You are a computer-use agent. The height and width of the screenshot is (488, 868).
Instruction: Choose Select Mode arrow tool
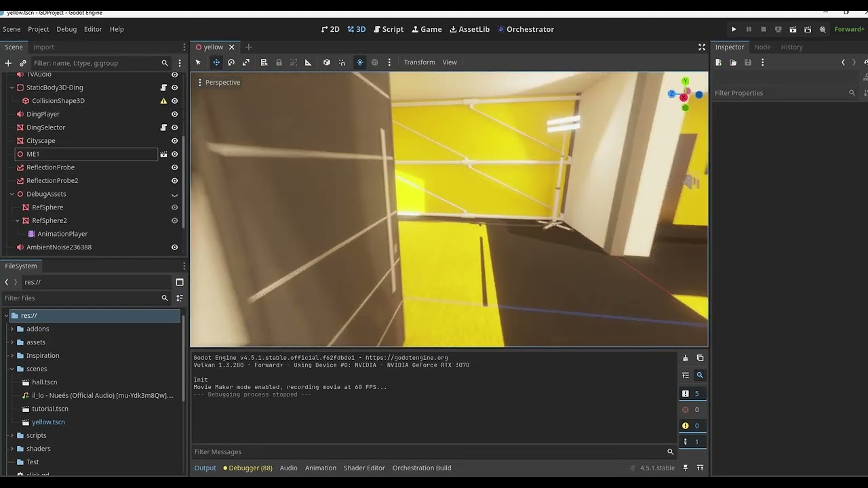point(199,62)
